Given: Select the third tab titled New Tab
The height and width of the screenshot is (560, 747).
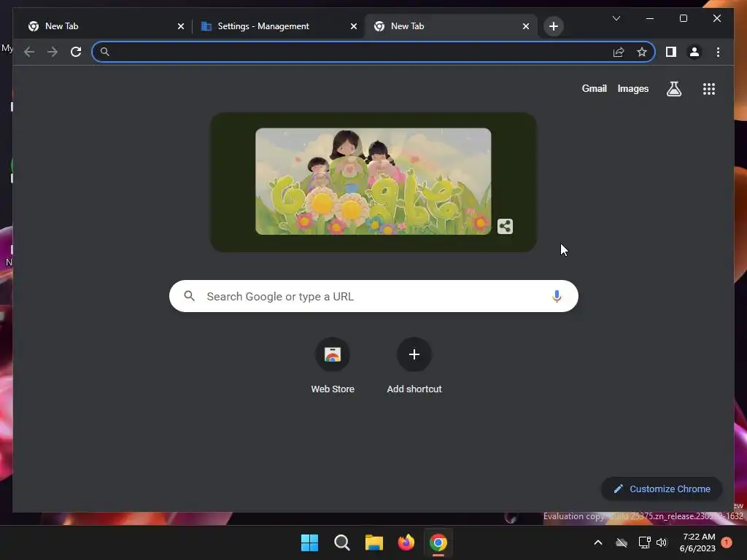Looking at the screenshot, I should click(x=451, y=26).
